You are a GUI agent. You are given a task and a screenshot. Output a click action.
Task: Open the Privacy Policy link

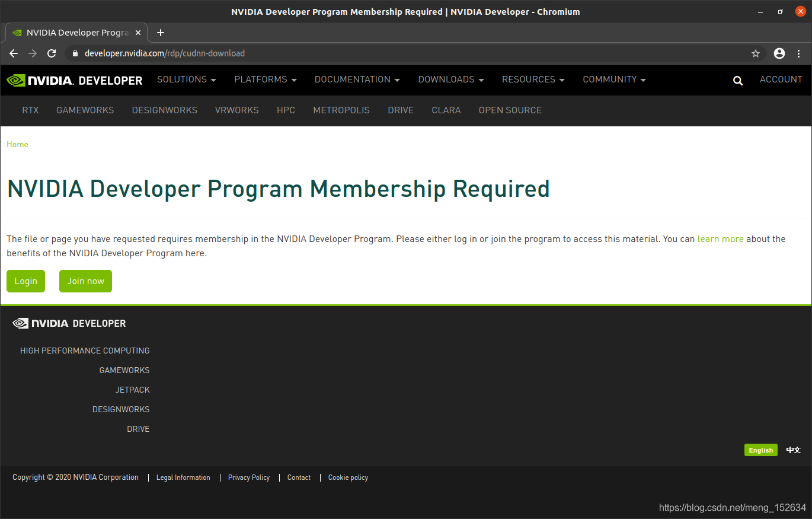tap(249, 477)
